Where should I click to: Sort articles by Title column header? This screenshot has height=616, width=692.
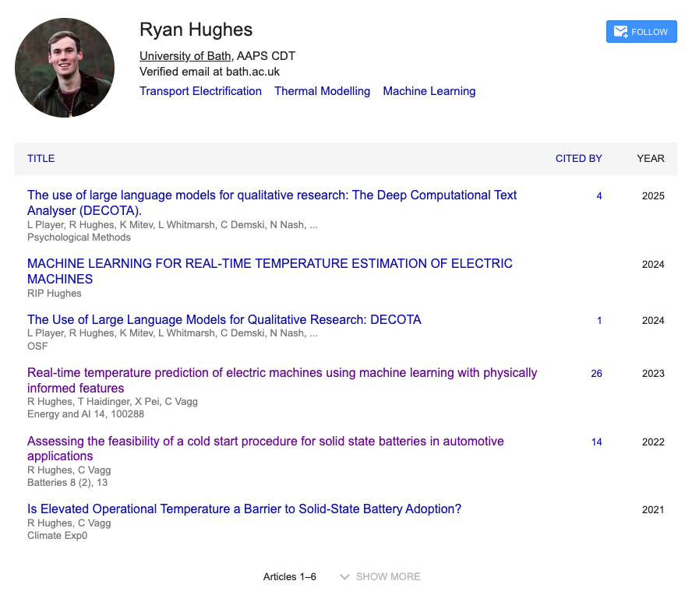pos(41,158)
